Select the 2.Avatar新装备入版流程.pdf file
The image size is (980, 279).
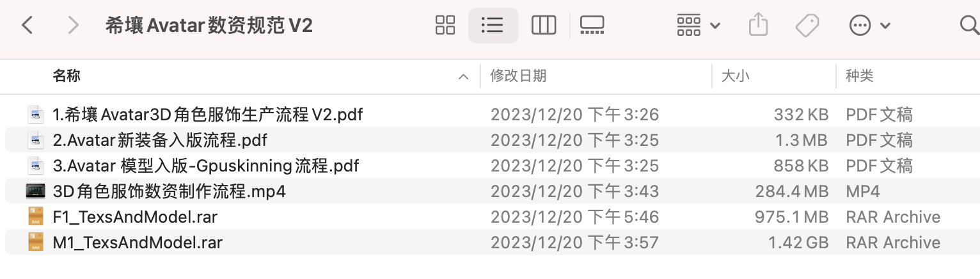(160, 140)
